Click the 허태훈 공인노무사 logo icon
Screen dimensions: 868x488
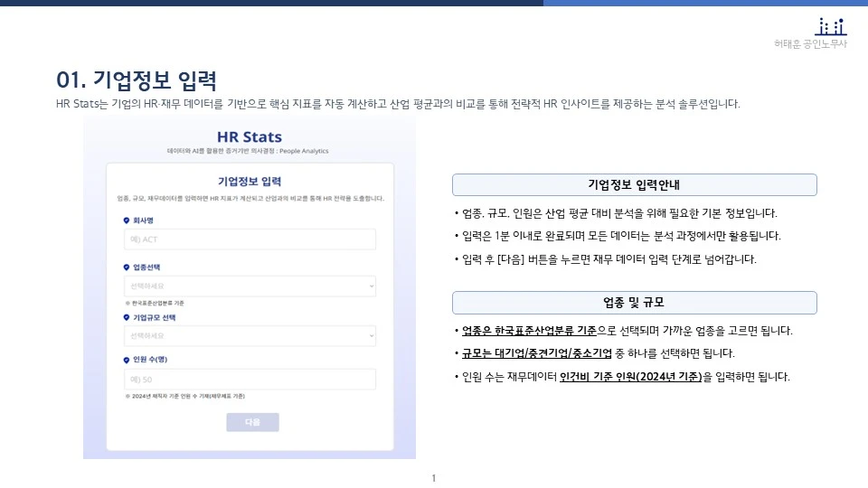coord(830,26)
